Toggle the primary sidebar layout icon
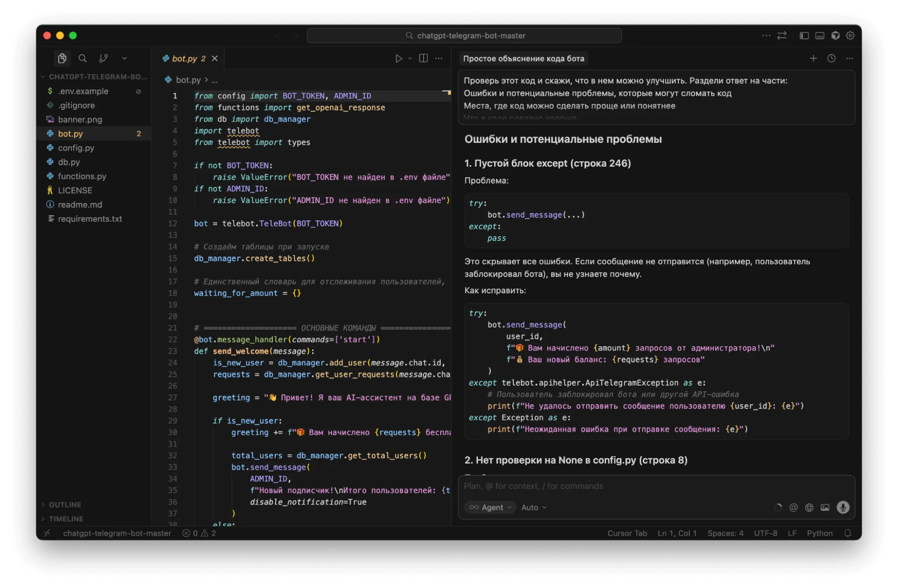The width and height of the screenshot is (898, 588). [804, 35]
